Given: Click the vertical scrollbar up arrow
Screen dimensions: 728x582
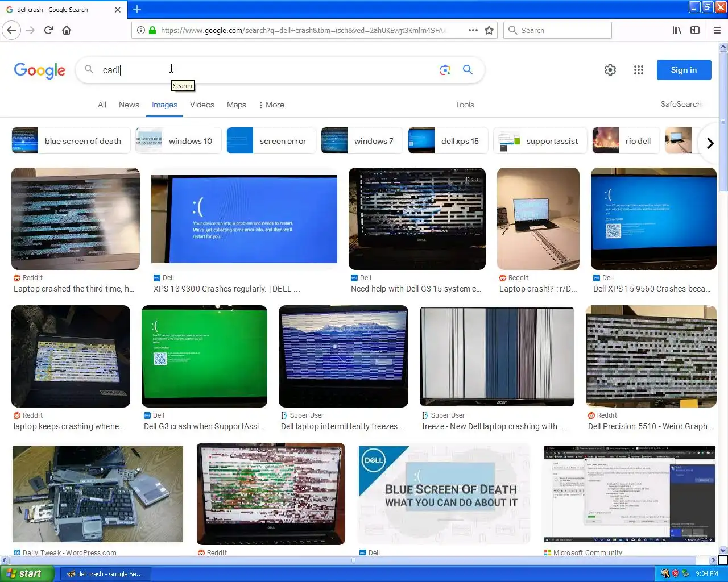Looking at the screenshot, I should pos(723,47).
